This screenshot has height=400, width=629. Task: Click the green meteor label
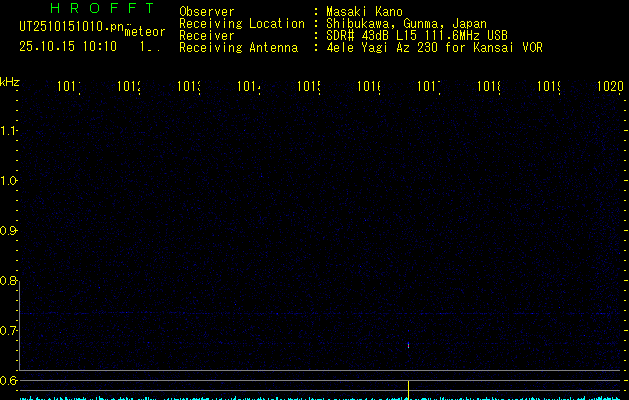(144, 32)
